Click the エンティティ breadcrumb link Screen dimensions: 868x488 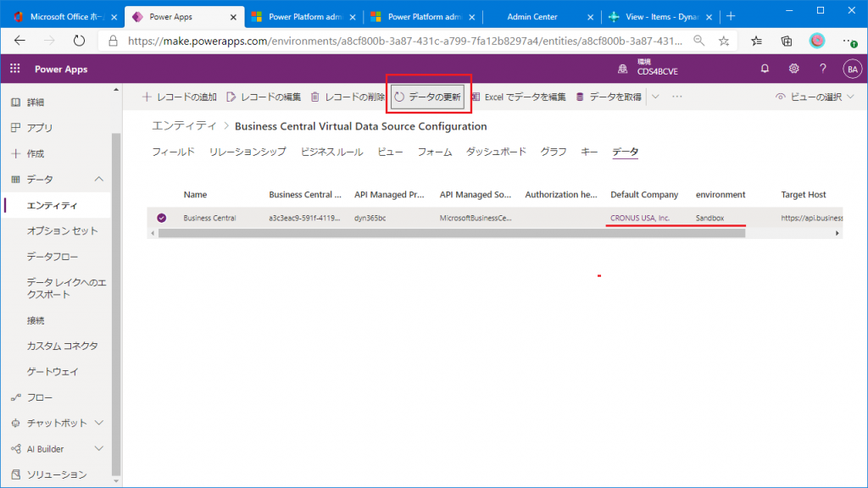(x=184, y=126)
